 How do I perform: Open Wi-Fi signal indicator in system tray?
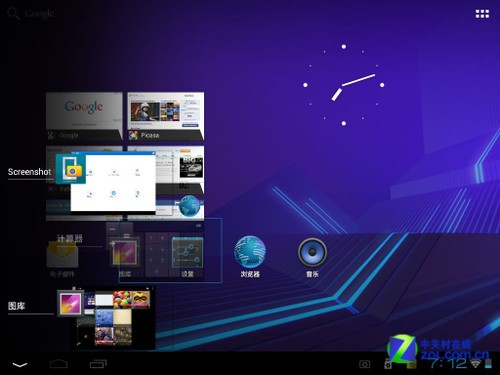tap(476, 363)
